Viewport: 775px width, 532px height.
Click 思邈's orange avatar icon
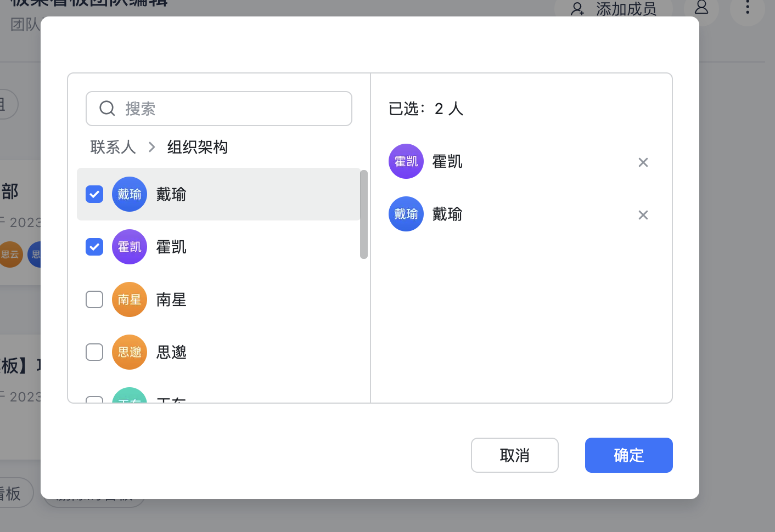(x=130, y=352)
